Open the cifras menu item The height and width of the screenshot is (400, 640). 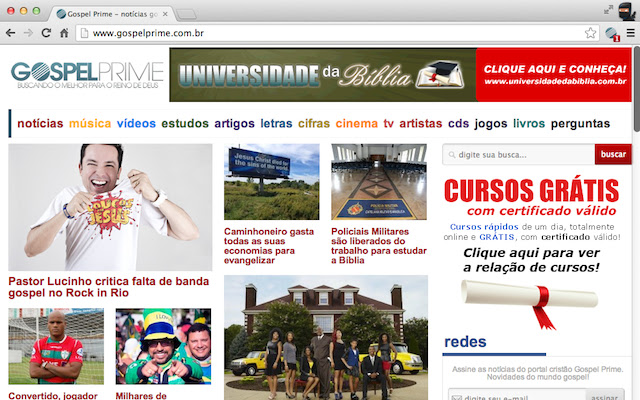(x=313, y=123)
